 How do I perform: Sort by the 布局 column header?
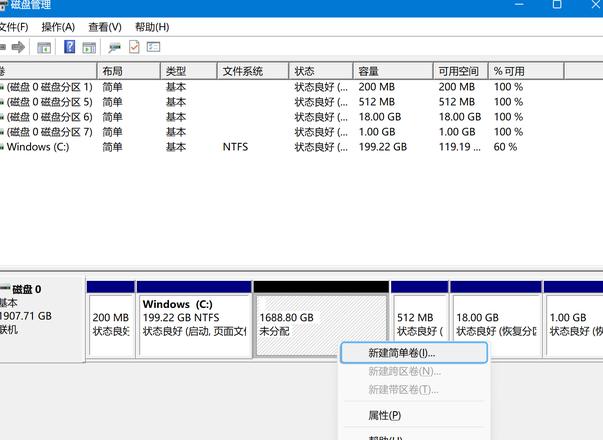click(128, 71)
